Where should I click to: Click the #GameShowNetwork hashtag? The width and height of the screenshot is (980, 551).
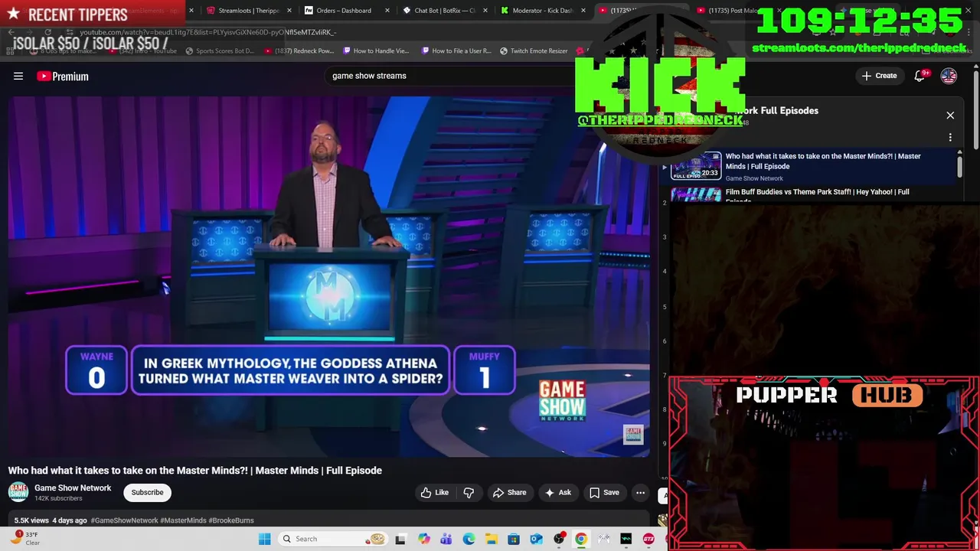pyautogui.click(x=124, y=520)
